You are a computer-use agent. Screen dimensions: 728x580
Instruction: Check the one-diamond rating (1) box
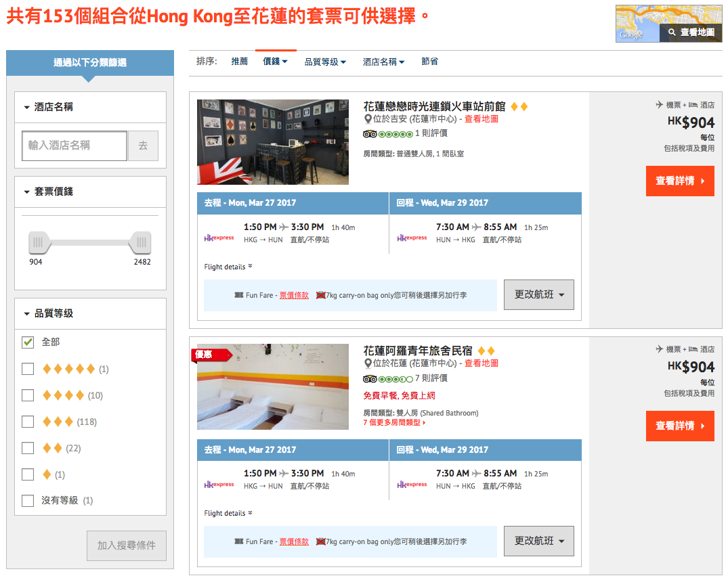point(28,474)
